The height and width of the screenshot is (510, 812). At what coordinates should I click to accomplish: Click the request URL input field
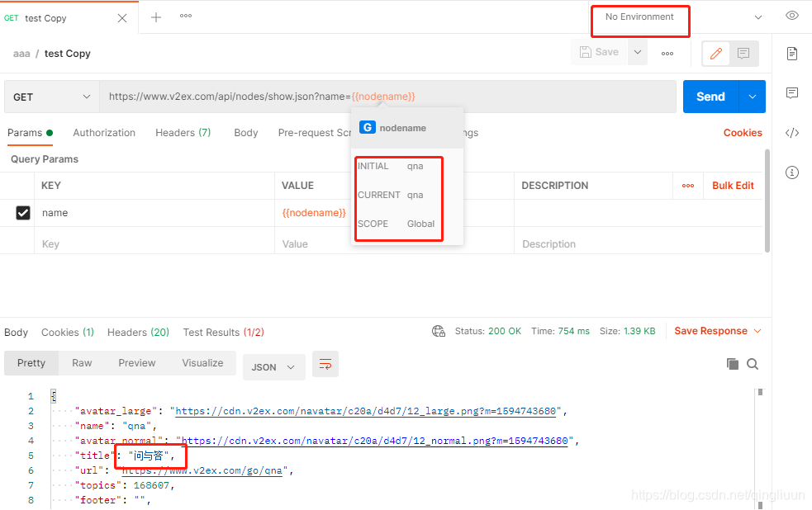click(x=387, y=97)
